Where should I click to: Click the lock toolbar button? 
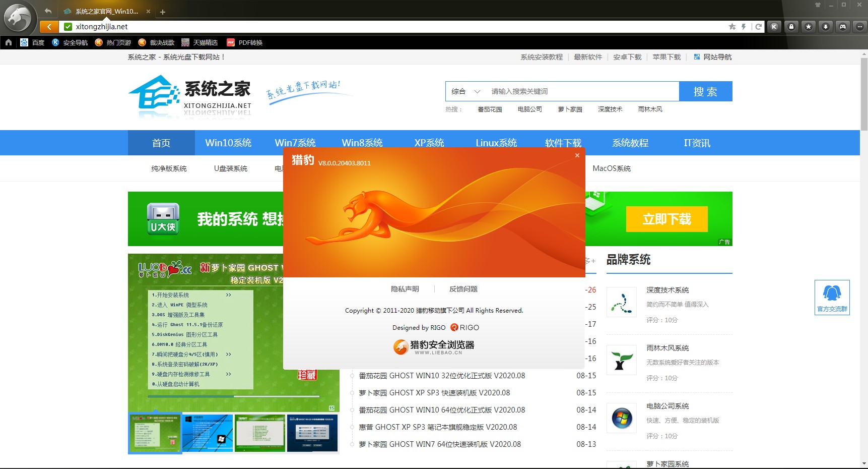[791, 27]
